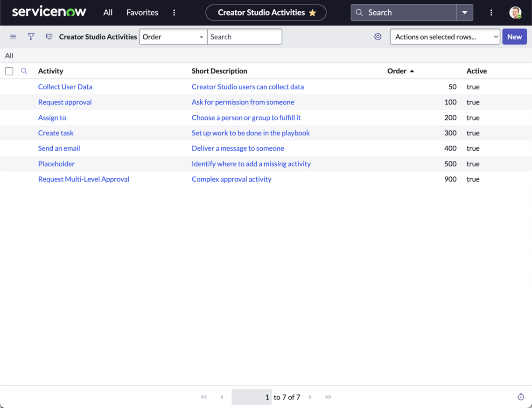Open the user profile avatar menu
The width and height of the screenshot is (532, 408).
pyautogui.click(x=515, y=13)
